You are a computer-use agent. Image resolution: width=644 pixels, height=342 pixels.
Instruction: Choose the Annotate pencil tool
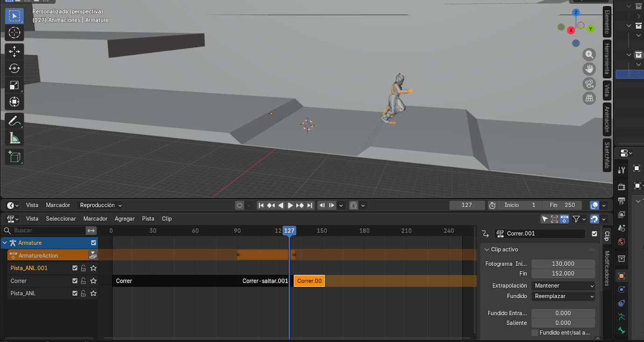(14, 120)
